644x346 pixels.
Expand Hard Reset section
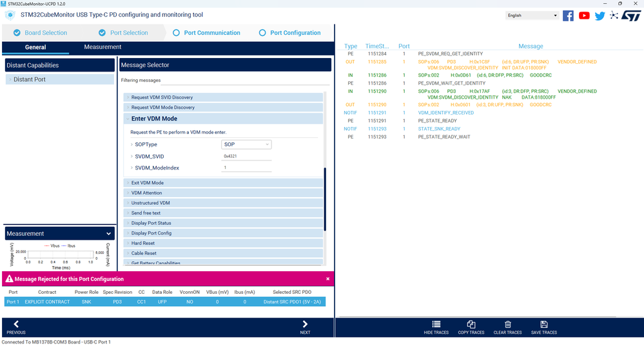(x=223, y=243)
